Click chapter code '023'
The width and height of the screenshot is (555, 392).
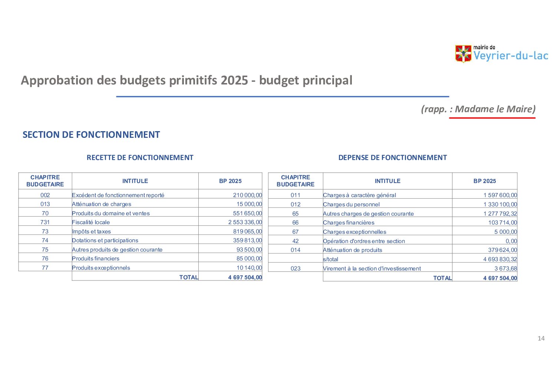coord(295,269)
